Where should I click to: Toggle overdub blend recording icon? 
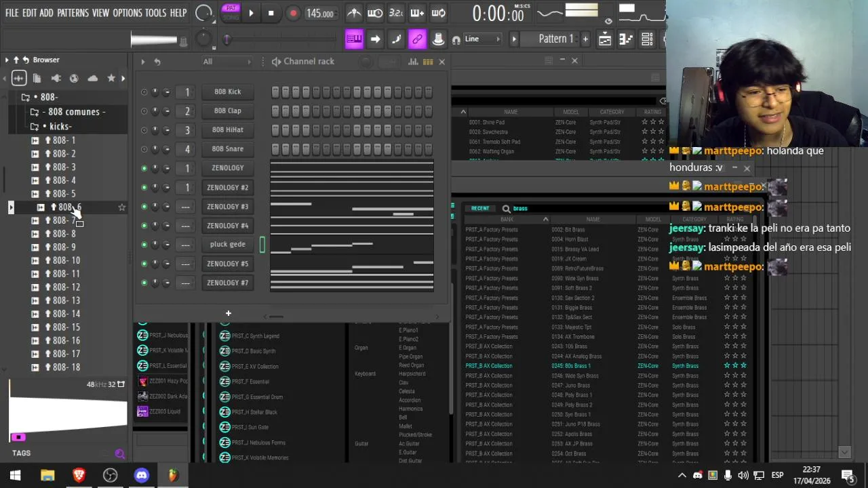pos(417,13)
